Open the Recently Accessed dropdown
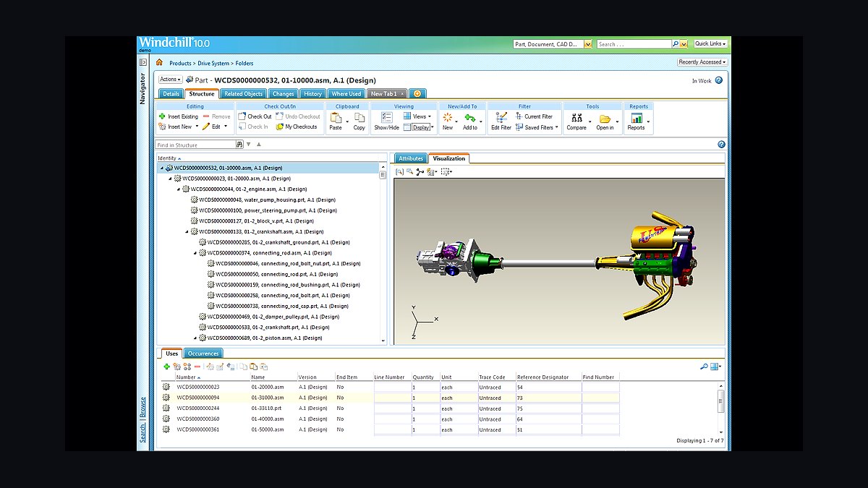 (x=702, y=62)
